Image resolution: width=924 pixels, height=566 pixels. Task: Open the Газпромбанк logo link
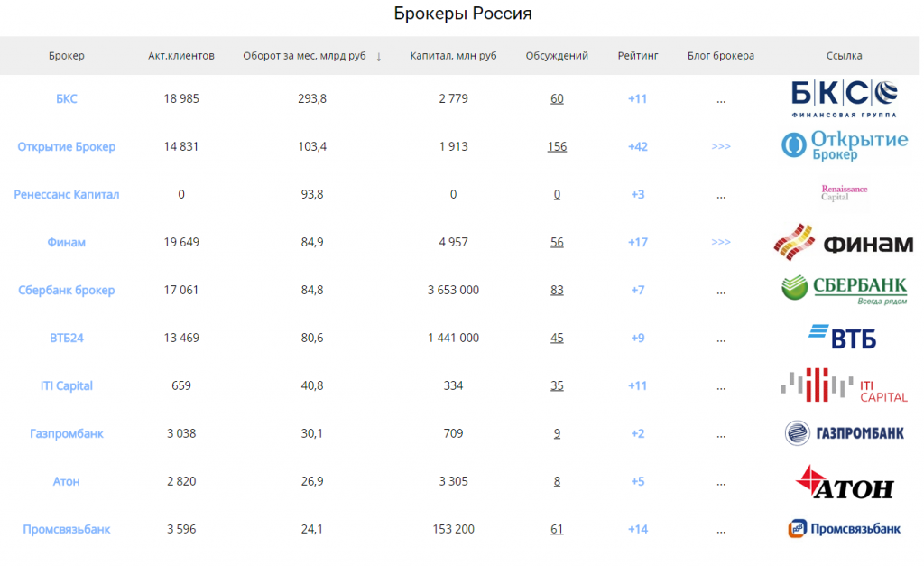point(844,433)
